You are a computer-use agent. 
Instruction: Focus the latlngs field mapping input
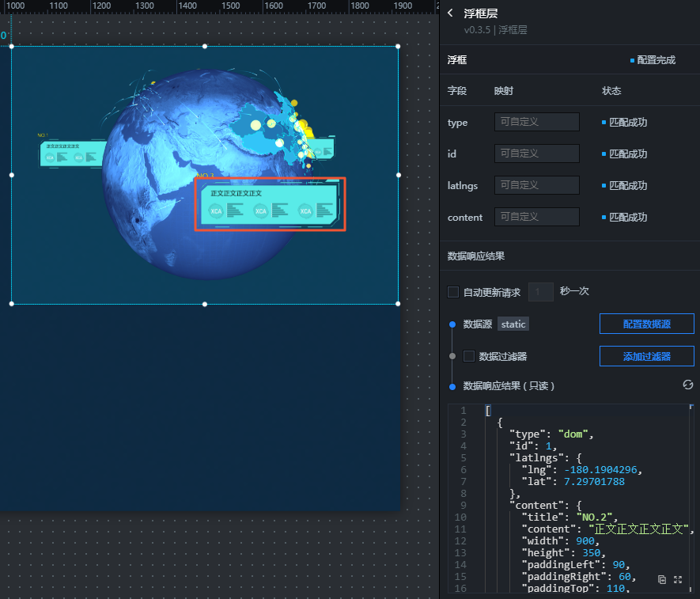536,185
